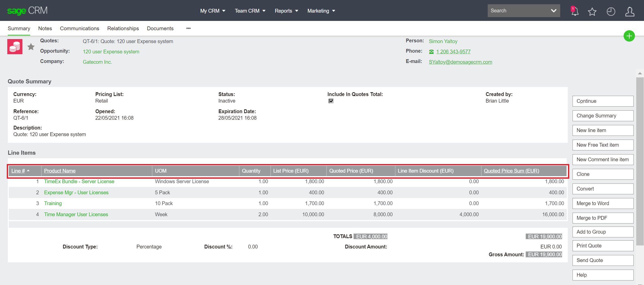Click the Sage CRM logo
Viewport: 644px width, 285px height.
[x=27, y=11]
